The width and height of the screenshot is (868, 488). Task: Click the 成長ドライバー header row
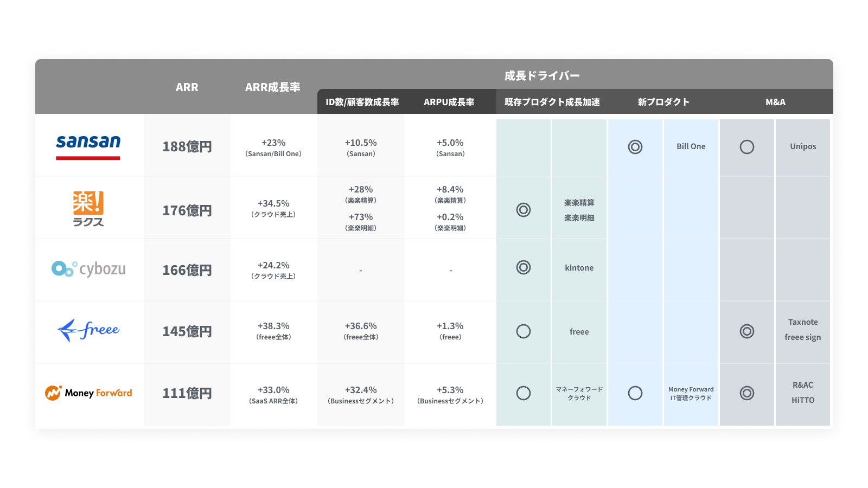[x=542, y=75]
